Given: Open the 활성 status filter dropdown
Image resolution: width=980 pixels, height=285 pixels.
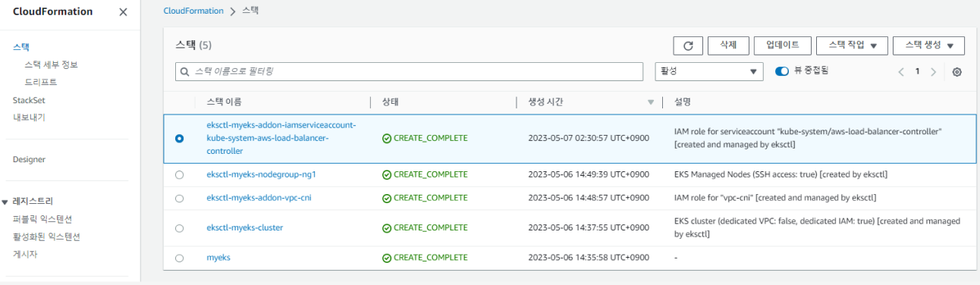Looking at the screenshot, I should tap(709, 71).
